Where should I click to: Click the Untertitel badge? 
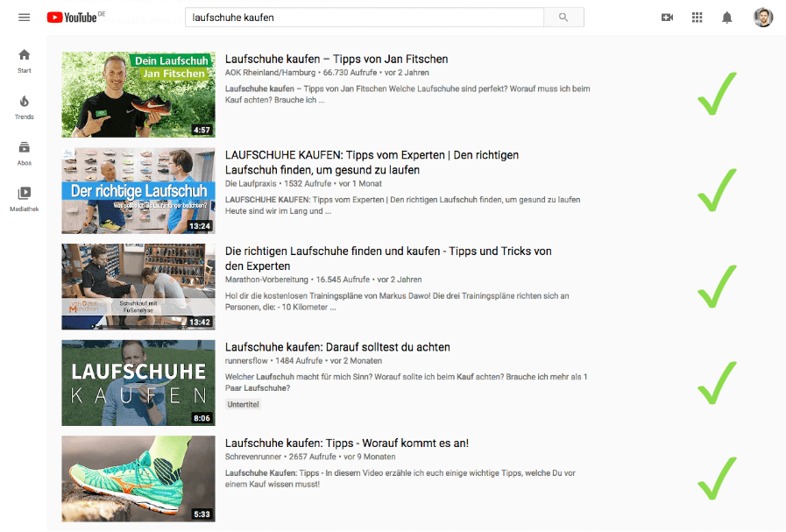tap(243, 404)
